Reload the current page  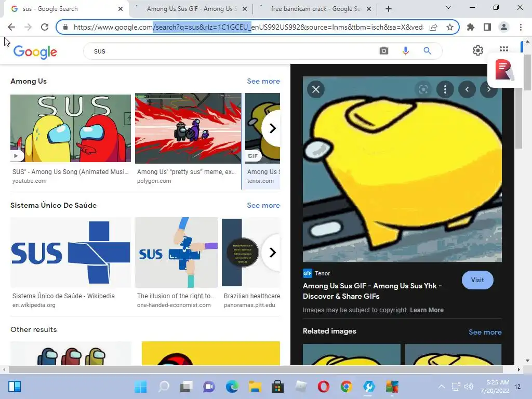(x=45, y=27)
